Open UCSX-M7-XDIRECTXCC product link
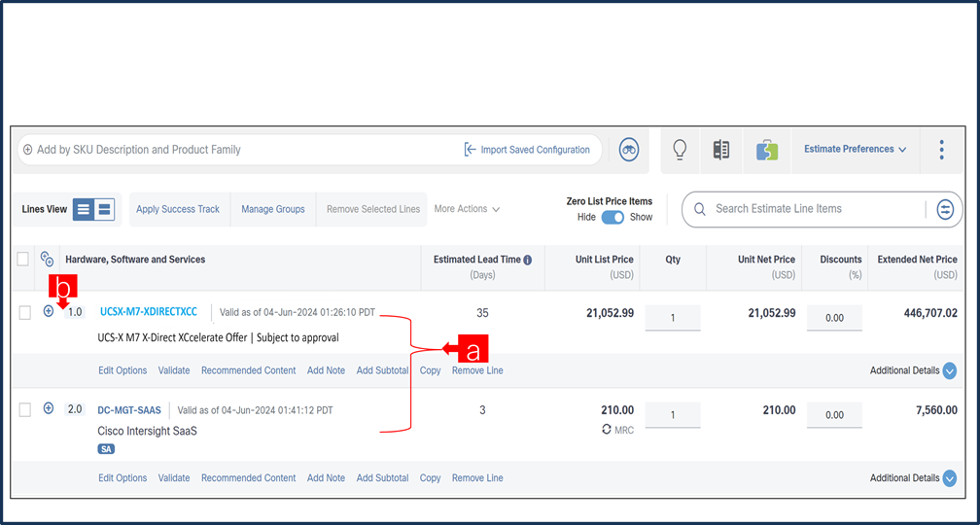 [x=149, y=312]
